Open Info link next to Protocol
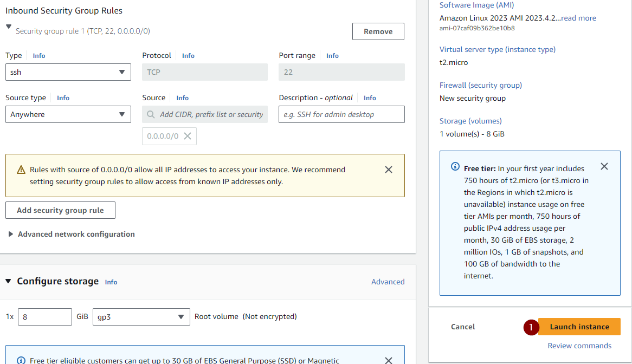 188,56
